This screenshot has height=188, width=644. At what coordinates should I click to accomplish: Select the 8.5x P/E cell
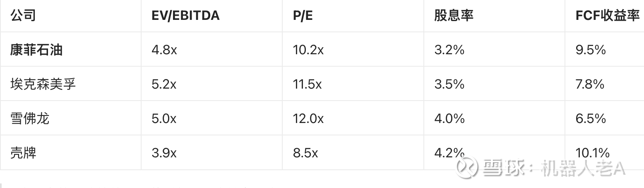305,153
